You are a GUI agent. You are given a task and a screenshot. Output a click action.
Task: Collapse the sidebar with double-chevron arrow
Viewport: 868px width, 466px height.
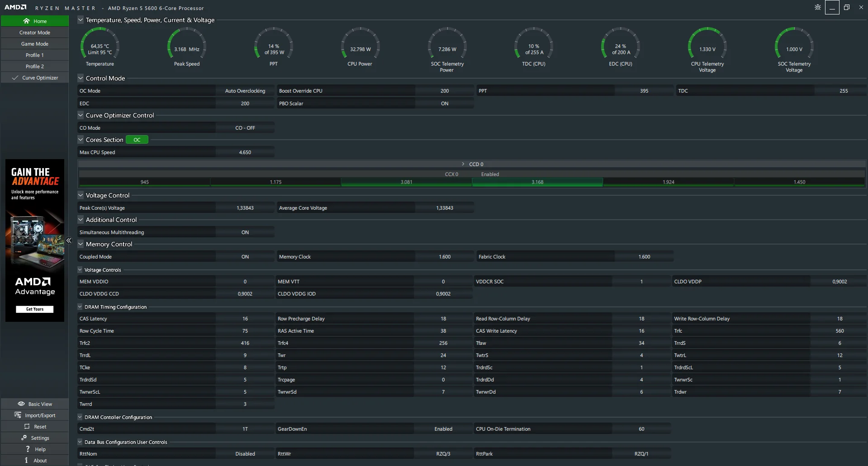tap(69, 240)
